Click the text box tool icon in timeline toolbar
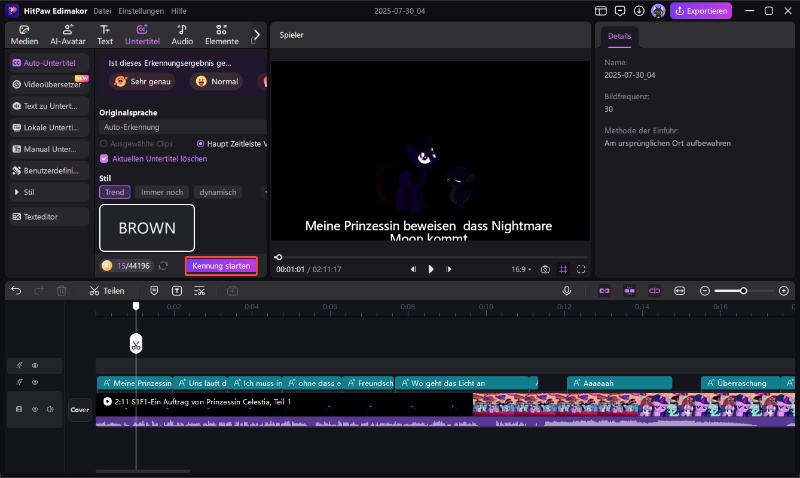Image resolution: width=800 pixels, height=478 pixels. [x=177, y=291]
